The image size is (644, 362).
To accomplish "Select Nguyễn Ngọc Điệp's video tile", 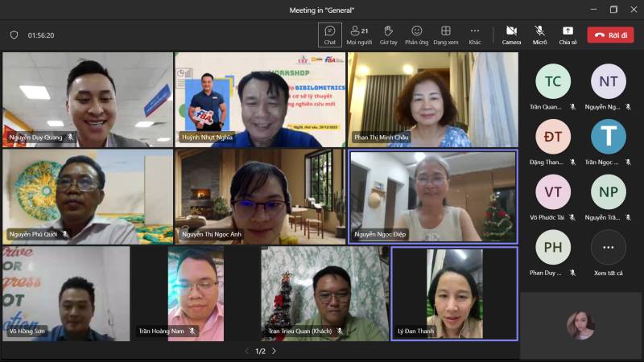I will coord(433,197).
